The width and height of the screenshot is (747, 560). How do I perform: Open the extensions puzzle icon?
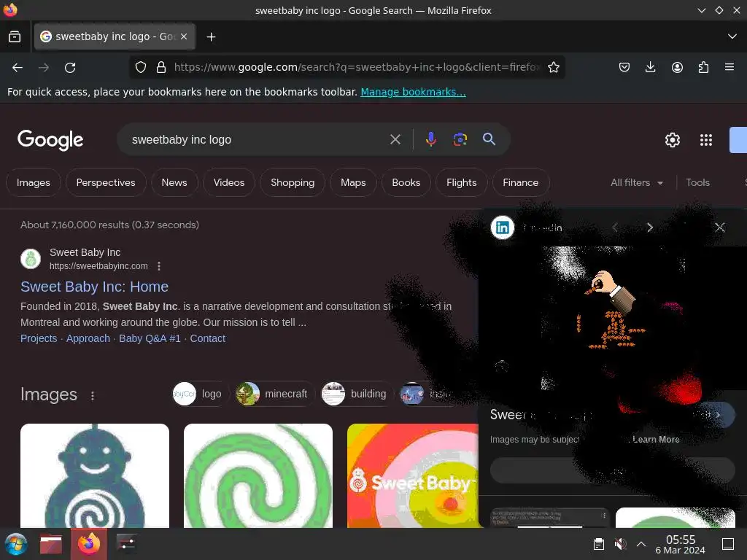(703, 67)
